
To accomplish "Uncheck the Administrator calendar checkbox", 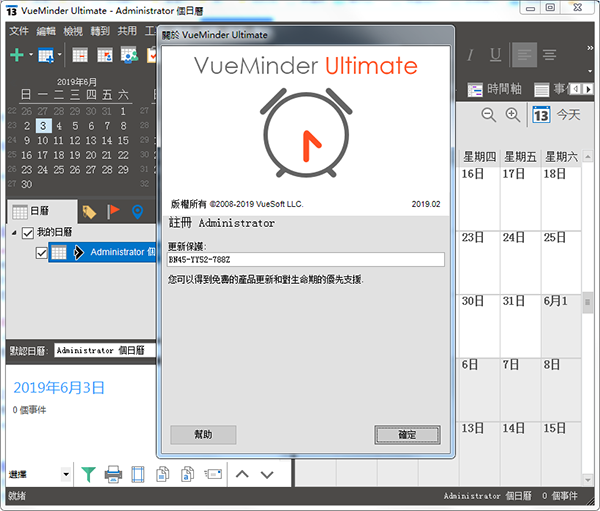I will (x=41, y=253).
